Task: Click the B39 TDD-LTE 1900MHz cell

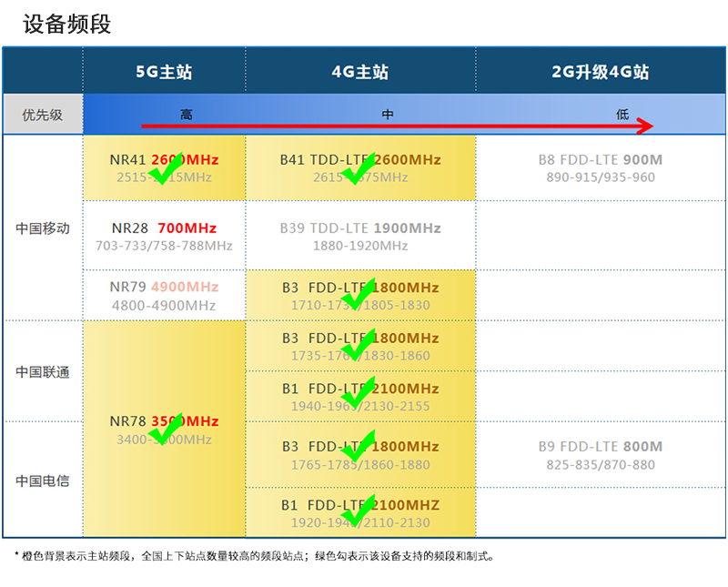Action: (359, 236)
